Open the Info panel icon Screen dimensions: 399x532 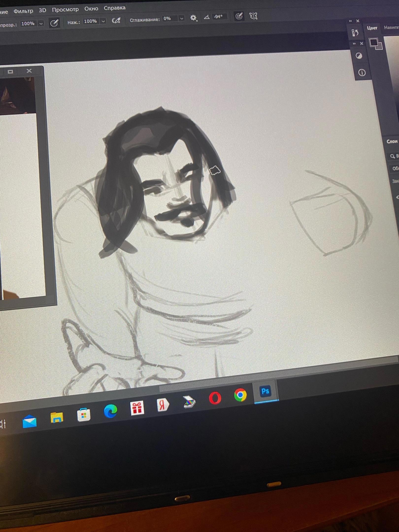tap(362, 73)
